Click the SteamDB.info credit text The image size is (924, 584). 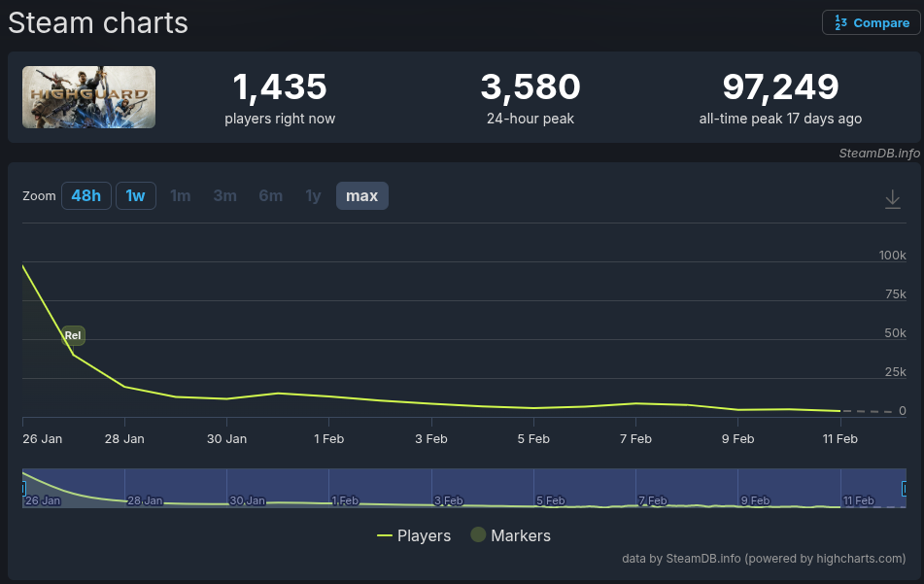(879, 154)
